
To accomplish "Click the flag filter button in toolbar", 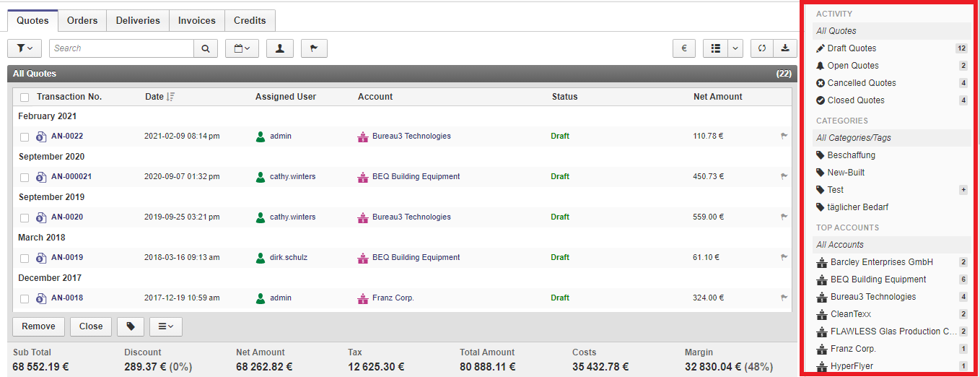I will pyautogui.click(x=314, y=48).
